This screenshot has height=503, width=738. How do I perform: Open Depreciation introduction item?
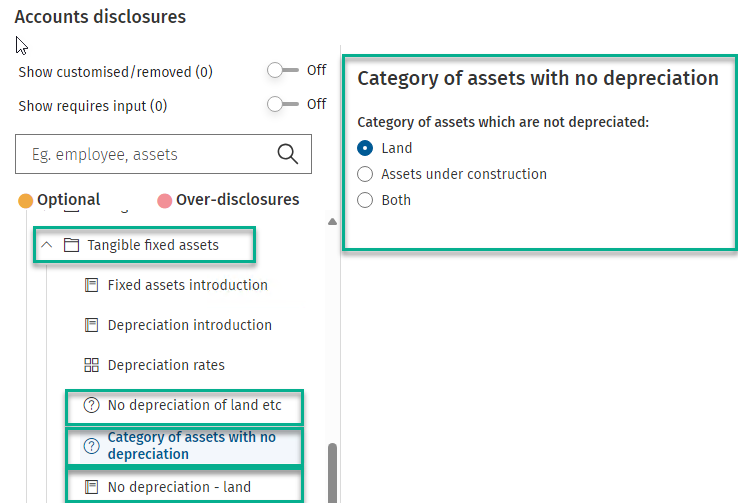pos(190,325)
